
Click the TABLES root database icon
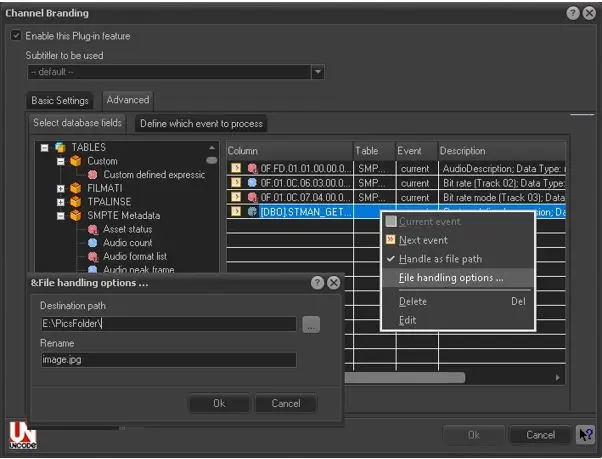pyautogui.click(x=59, y=148)
